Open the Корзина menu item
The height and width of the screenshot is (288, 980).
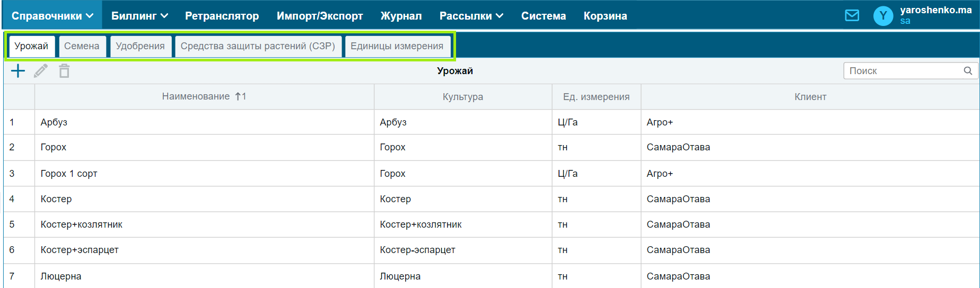coord(605,16)
